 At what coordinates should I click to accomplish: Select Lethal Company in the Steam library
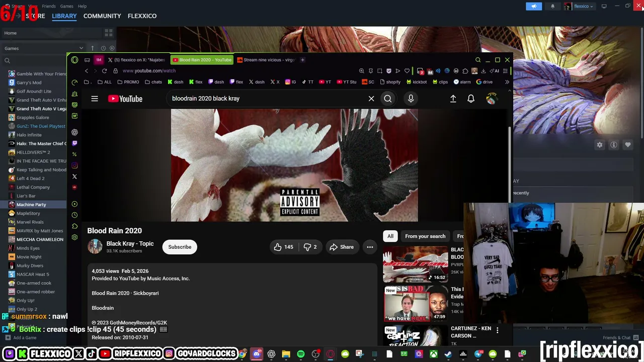pos(33,187)
